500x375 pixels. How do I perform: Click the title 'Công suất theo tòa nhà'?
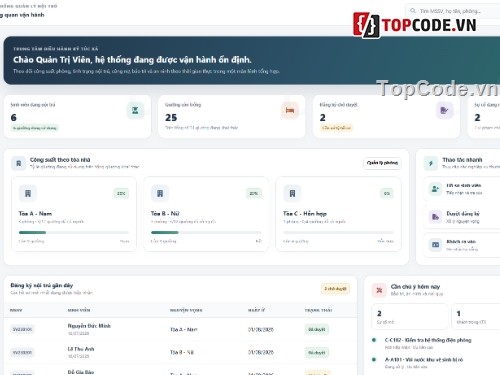[60, 160]
